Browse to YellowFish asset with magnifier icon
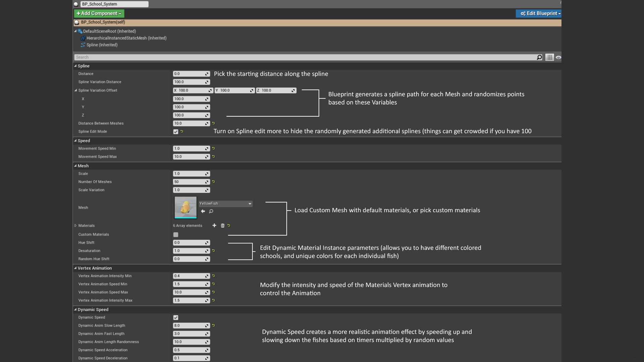The height and width of the screenshot is (362, 644). click(211, 211)
